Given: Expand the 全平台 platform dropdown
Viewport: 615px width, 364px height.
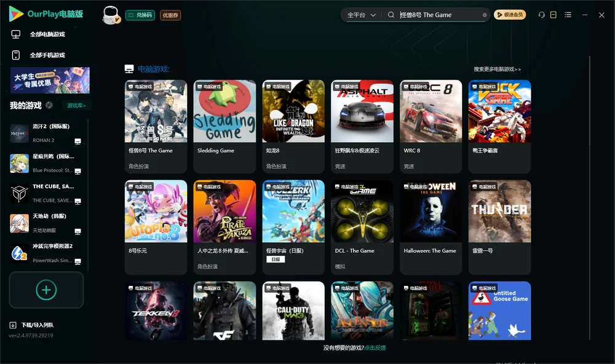Looking at the screenshot, I should point(361,15).
